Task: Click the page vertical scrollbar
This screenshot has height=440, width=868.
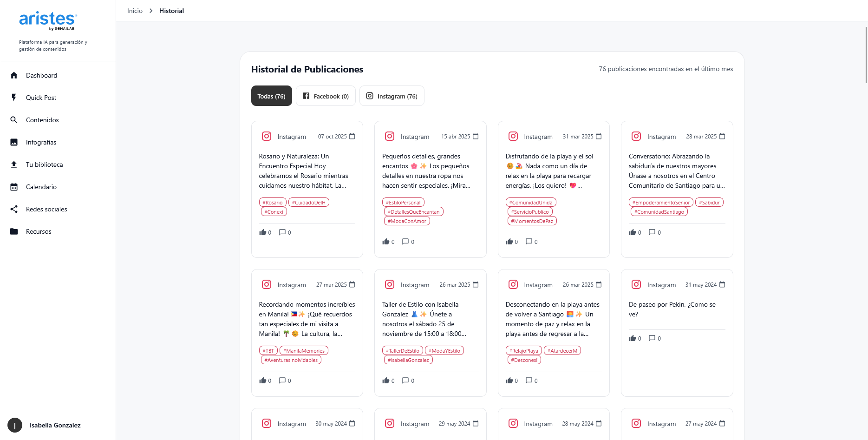Action: [866, 56]
